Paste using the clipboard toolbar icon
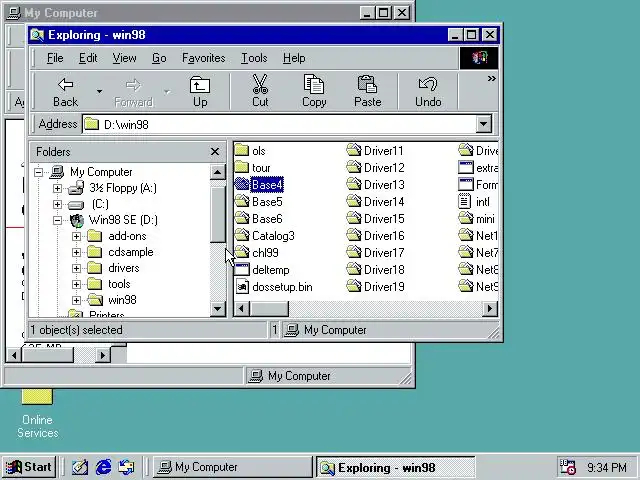 tap(367, 92)
